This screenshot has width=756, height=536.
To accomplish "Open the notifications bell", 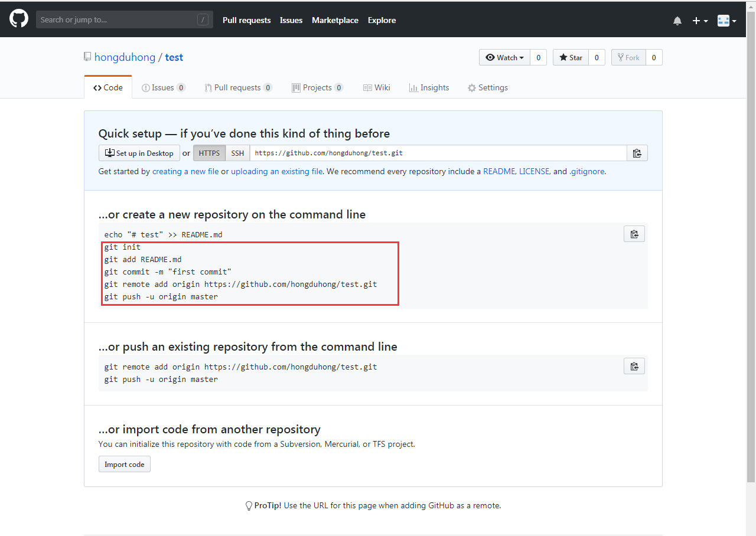I will pyautogui.click(x=677, y=21).
